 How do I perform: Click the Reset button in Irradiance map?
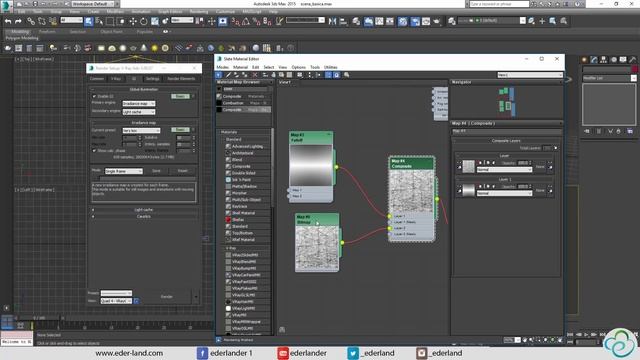point(182,171)
